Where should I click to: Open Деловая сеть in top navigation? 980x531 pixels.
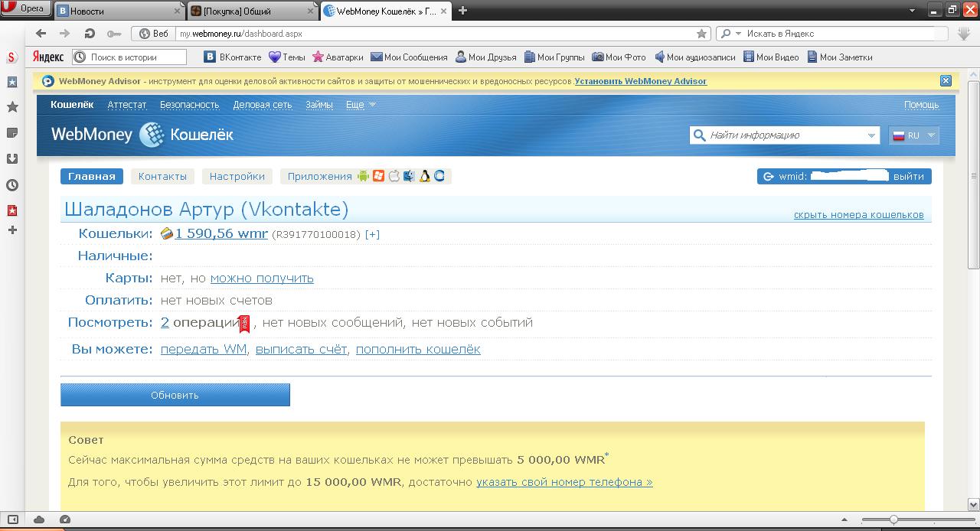click(x=262, y=105)
